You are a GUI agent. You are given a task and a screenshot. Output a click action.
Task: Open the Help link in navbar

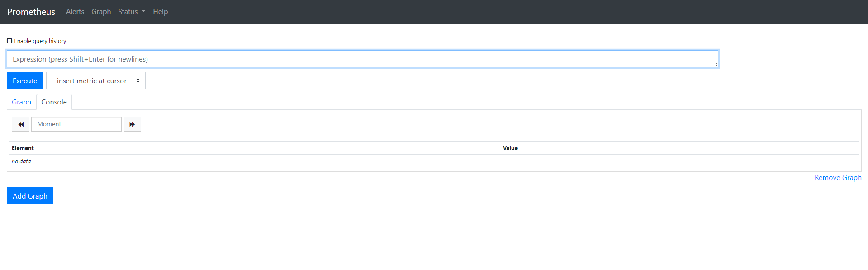(160, 12)
